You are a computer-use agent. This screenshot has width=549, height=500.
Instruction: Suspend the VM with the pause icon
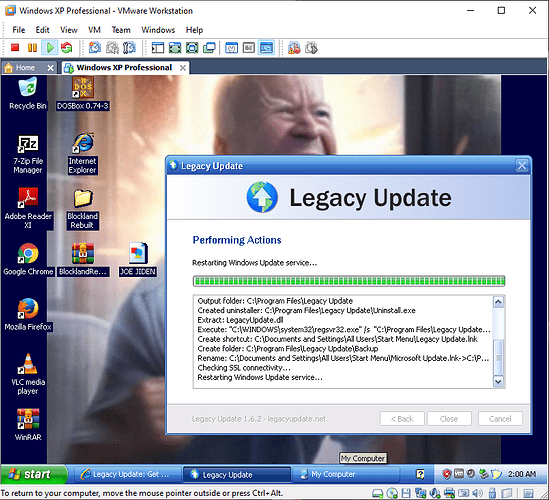(x=32, y=48)
